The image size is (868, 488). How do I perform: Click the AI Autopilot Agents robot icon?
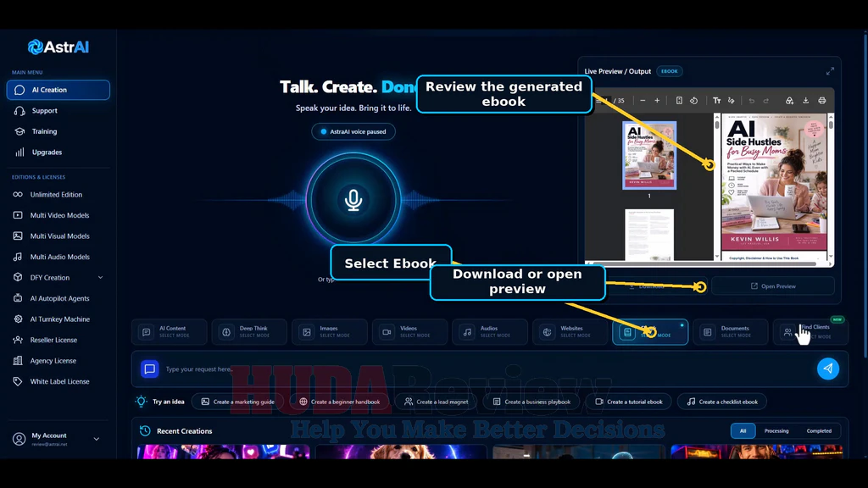[18, 298]
